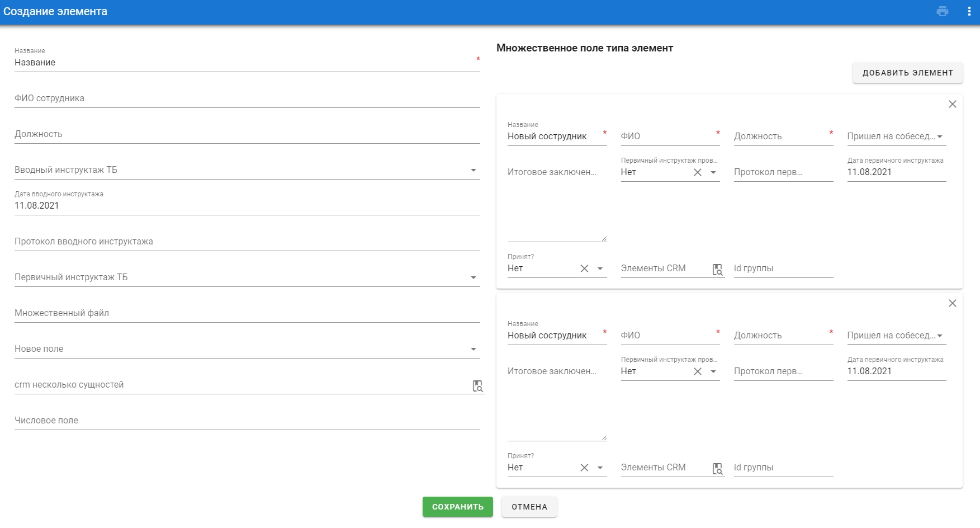The image size is (980, 528).
Task: Expand the 'Первичный инструктаж ТБ' dropdown
Action: click(474, 277)
